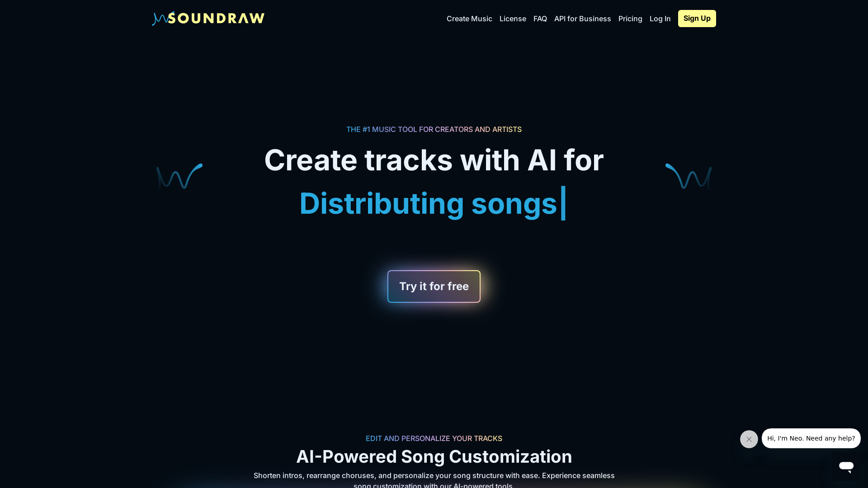Select the API for Business tab
The height and width of the screenshot is (488, 868).
click(582, 19)
